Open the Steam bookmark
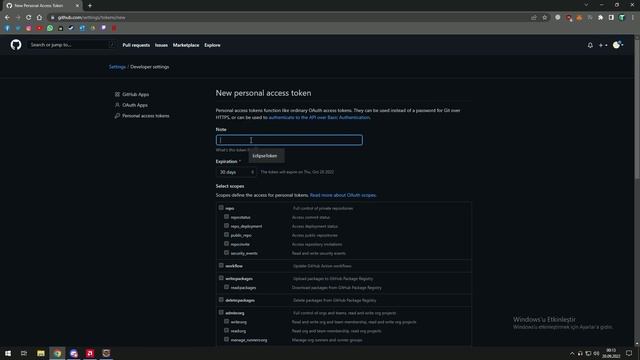This screenshot has width=640, height=360. point(71,28)
